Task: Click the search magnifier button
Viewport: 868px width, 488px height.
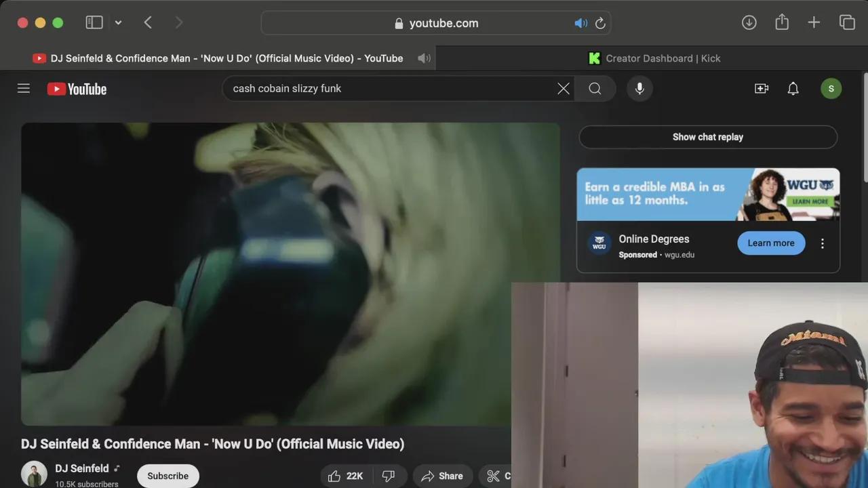Action: coord(595,89)
